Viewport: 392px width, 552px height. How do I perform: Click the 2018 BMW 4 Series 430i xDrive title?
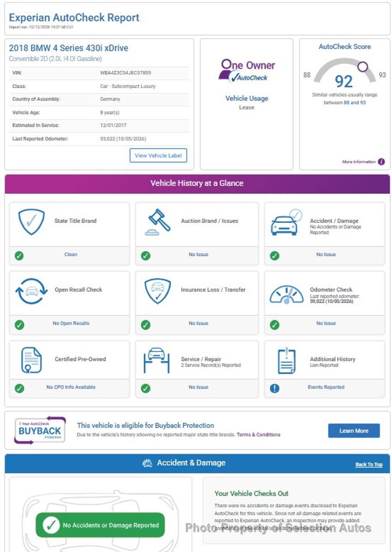click(69, 48)
